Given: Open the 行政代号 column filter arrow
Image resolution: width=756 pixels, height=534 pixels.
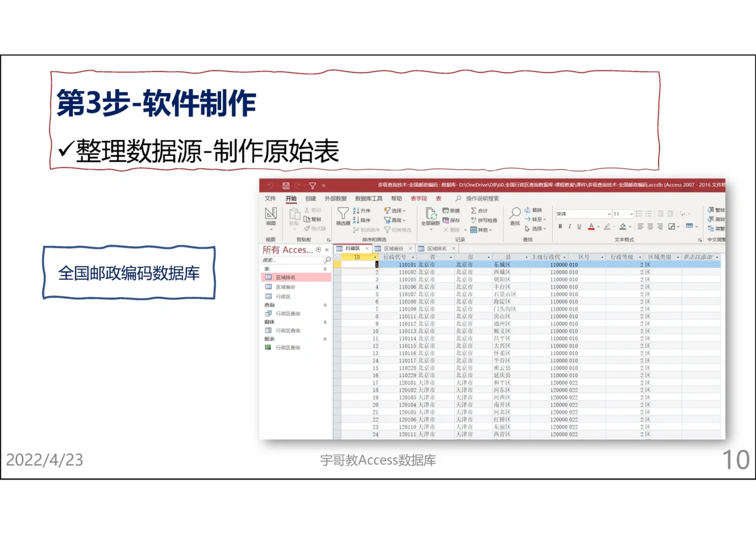Looking at the screenshot, I should (413, 257).
